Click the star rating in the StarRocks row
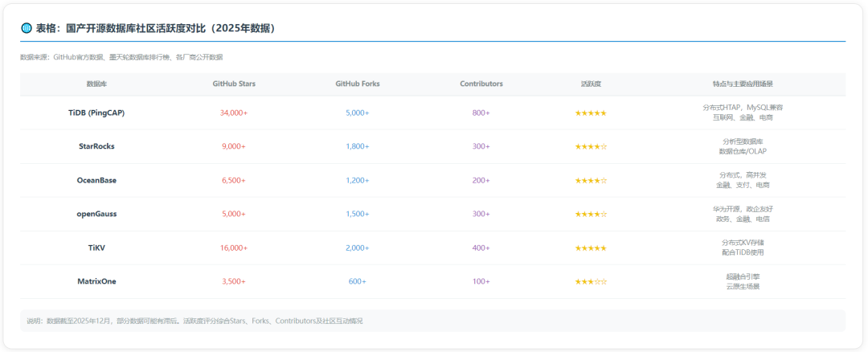The width and height of the screenshot is (868, 352). tap(591, 146)
